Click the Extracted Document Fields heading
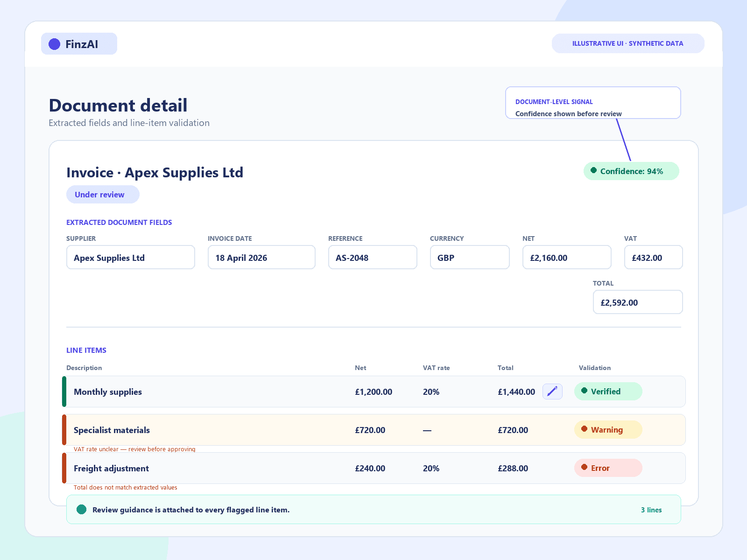Image resolution: width=747 pixels, height=560 pixels. pos(119,222)
